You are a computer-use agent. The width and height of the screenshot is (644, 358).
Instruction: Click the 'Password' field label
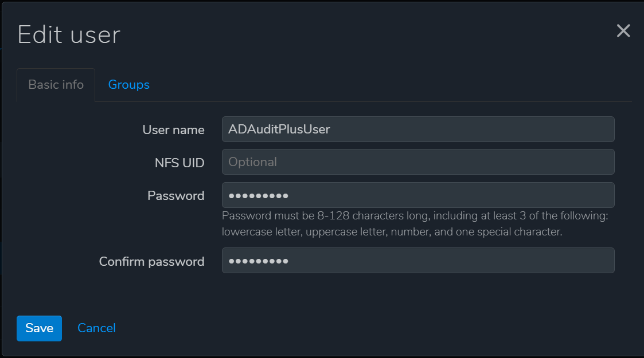click(175, 195)
